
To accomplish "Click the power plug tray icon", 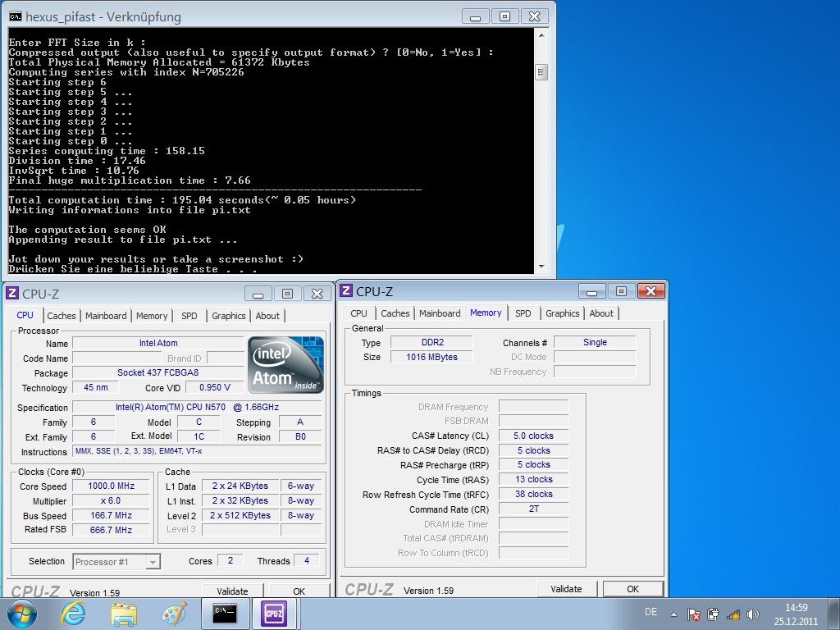I will [x=713, y=614].
